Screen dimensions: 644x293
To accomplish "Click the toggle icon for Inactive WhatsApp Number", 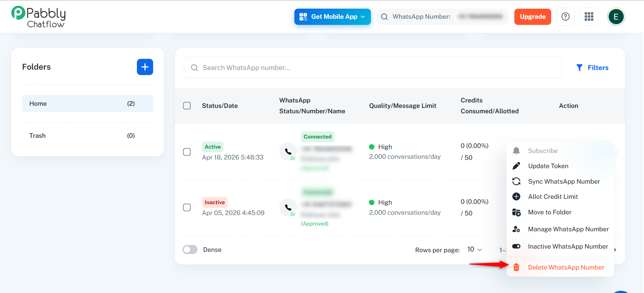I will point(517,246).
